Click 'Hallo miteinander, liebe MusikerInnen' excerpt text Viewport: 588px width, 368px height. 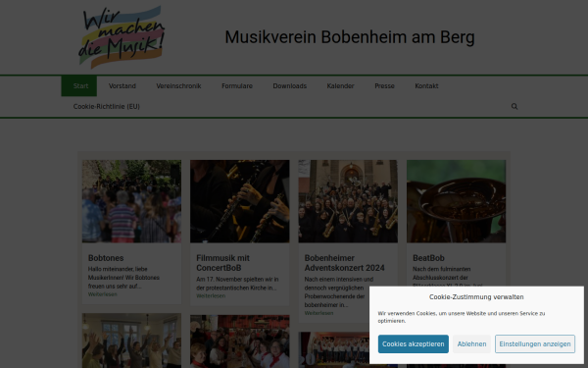click(x=123, y=278)
